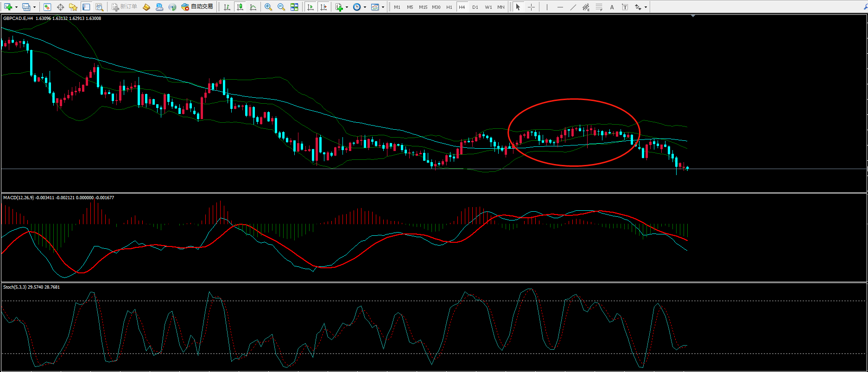This screenshot has height=372, width=868.
Task: Expand the New Chart dropdown arrow
Action: (x=17, y=7)
